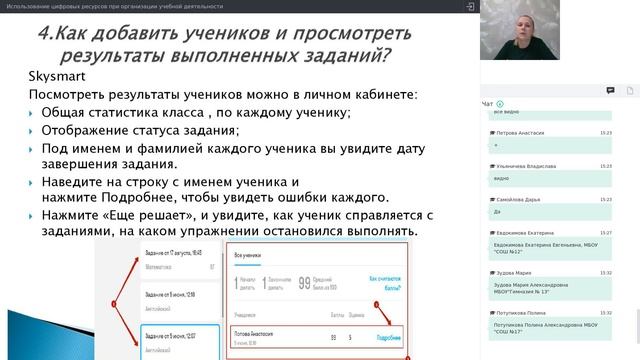Open the chat tab speech bubble icon

610,91
